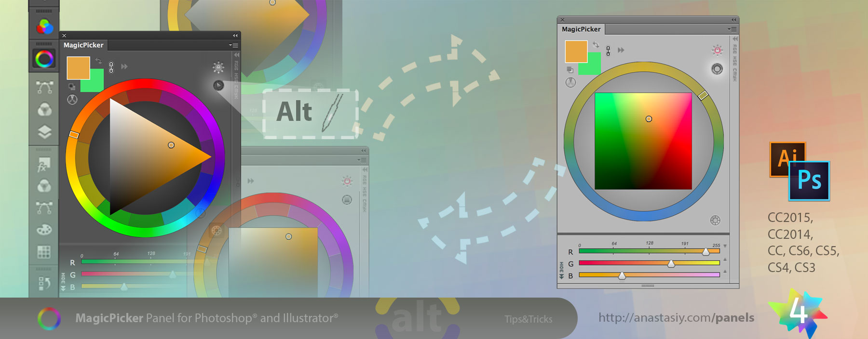Click highlighted ring mode button, light panel

coord(717,69)
